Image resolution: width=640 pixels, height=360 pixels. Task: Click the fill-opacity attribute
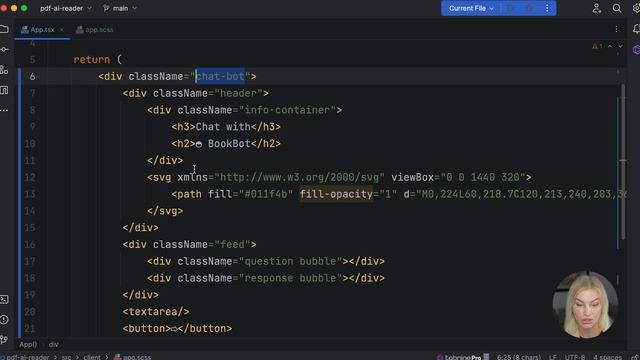click(x=336, y=194)
